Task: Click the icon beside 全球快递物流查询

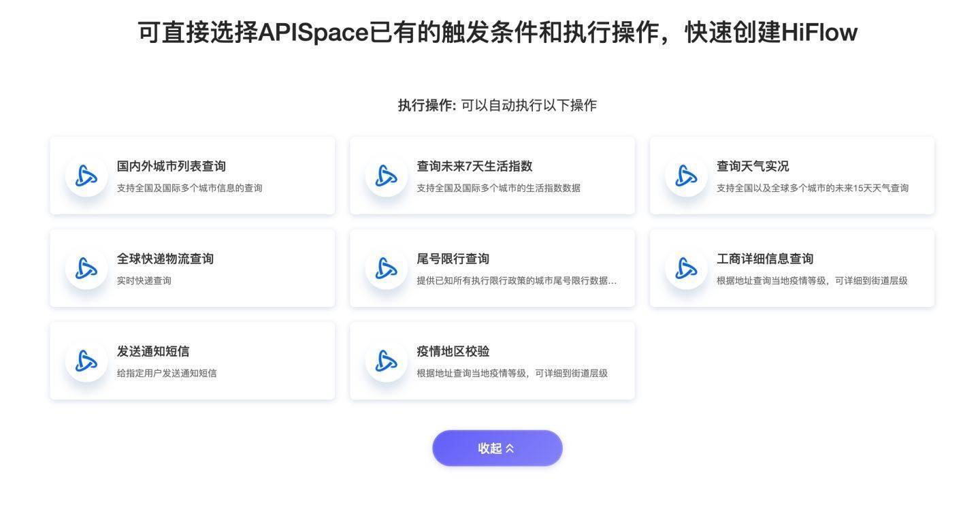Action: click(86, 268)
